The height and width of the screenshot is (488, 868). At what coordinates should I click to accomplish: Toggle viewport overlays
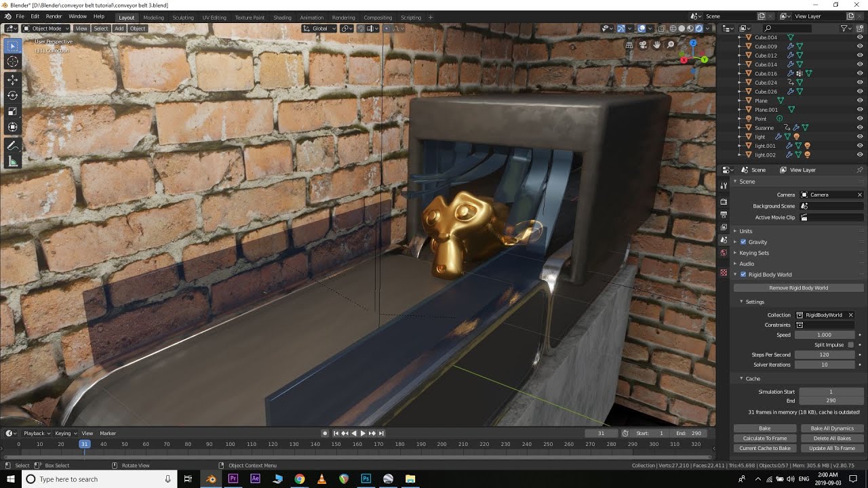642,28
